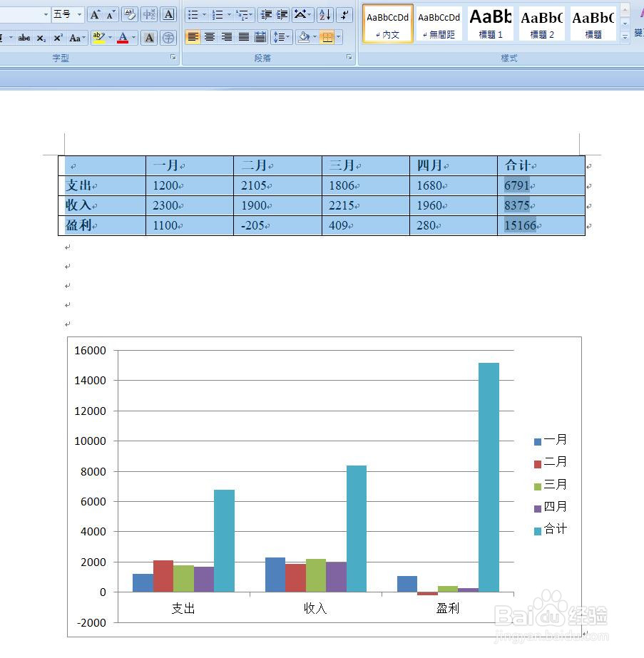Increase the paragraph indent
This screenshot has width=644, height=658.
(282, 15)
